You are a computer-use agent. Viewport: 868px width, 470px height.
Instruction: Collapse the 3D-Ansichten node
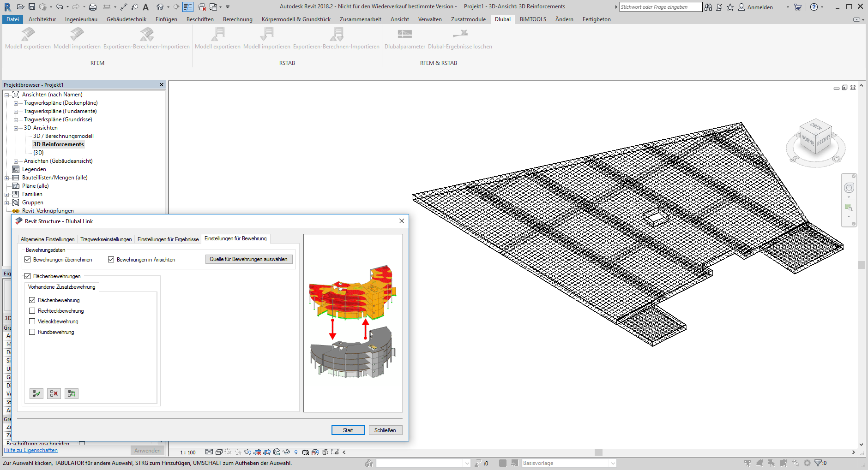(16, 128)
